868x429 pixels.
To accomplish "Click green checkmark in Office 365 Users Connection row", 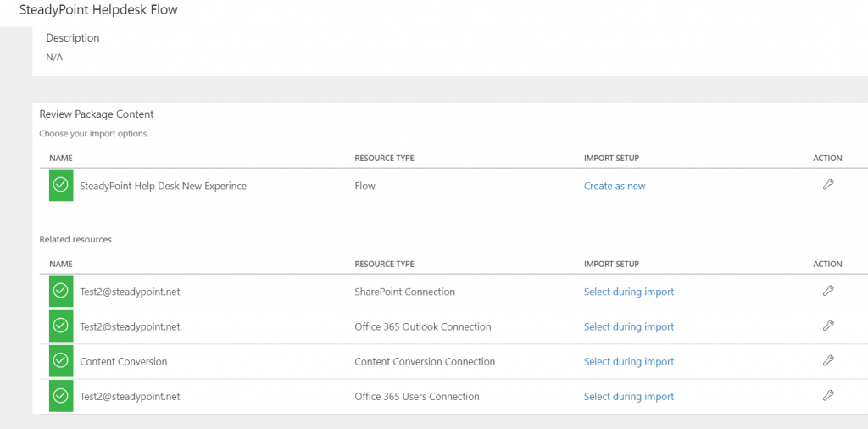I will pos(61,396).
